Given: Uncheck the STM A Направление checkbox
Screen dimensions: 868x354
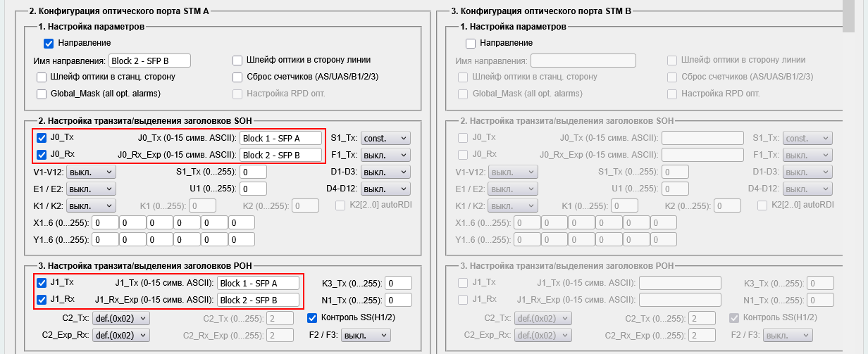Looking at the screenshot, I should (x=49, y=44).
